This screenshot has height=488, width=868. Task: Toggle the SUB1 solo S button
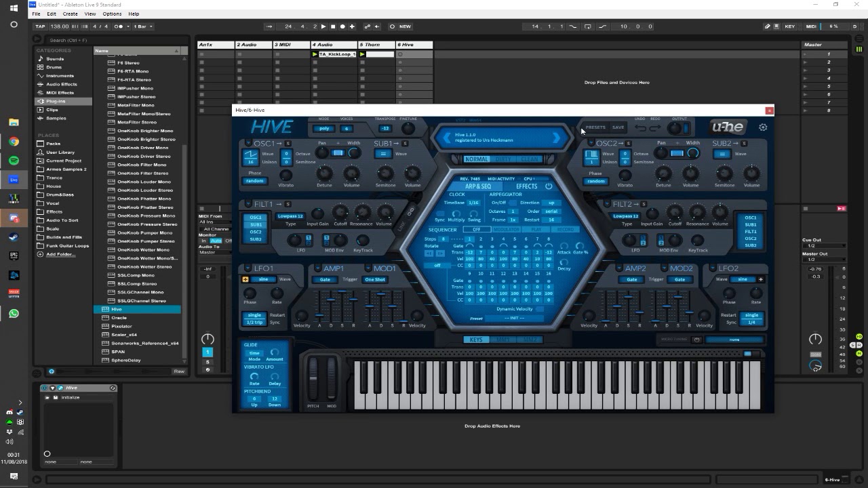click(405, 144)
